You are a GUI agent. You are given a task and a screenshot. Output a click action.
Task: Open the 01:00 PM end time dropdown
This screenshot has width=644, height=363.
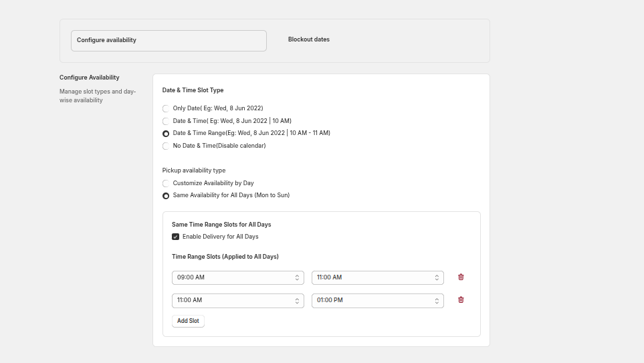(x=377, y=301)
